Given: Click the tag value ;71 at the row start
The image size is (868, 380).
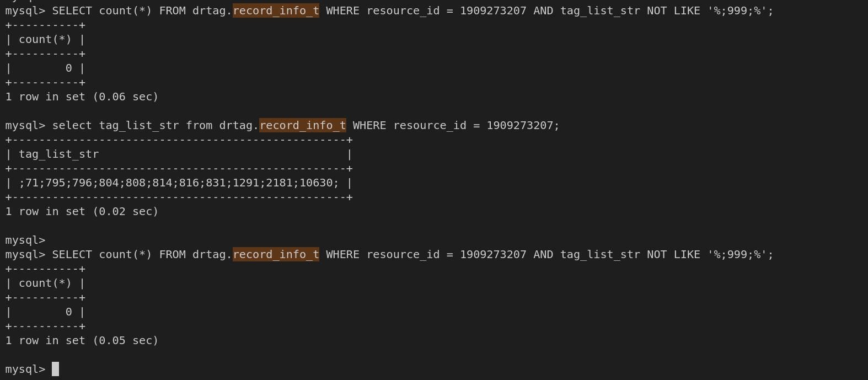Looking at the screenshot, I should (x=29, y=183).
